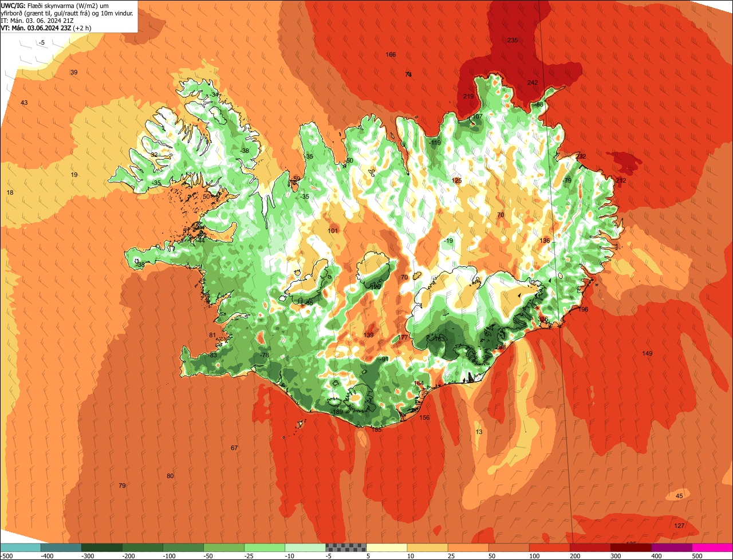733x560 pixels.
Task: Click the east coast value '232'
Action: click(x=581, y=156)
